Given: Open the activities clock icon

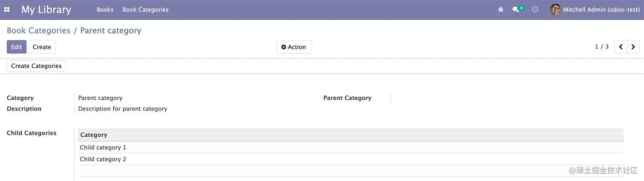Looking at the screenshot, I should pos(535,9).
